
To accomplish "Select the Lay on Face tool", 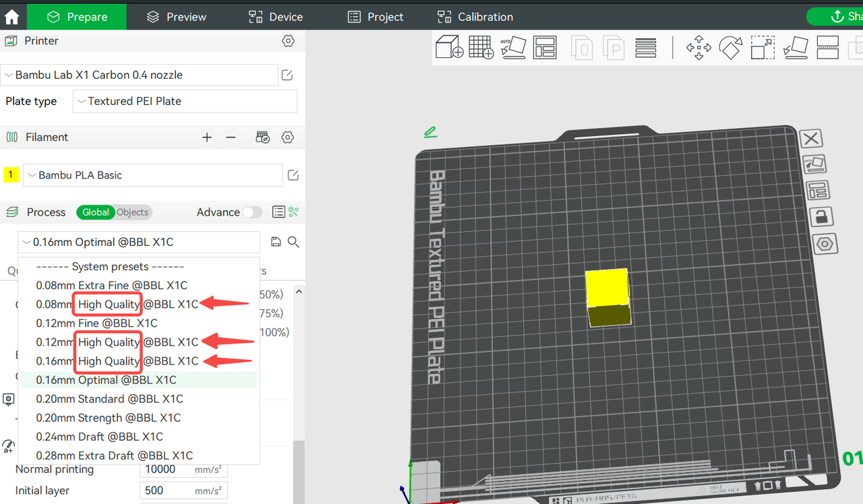I will (796, 48).
